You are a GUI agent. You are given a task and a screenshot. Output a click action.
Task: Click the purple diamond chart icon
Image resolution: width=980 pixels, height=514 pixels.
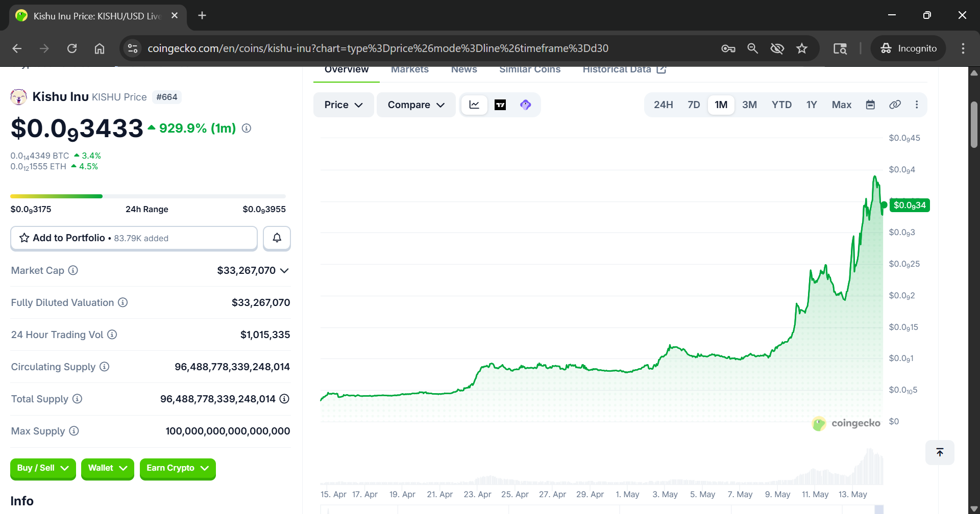(526, 105)
